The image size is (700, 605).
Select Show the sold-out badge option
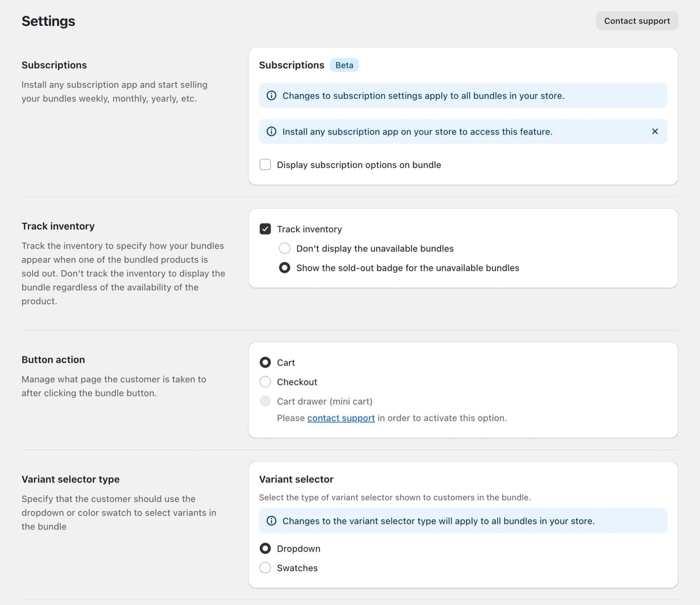[284, 268]
